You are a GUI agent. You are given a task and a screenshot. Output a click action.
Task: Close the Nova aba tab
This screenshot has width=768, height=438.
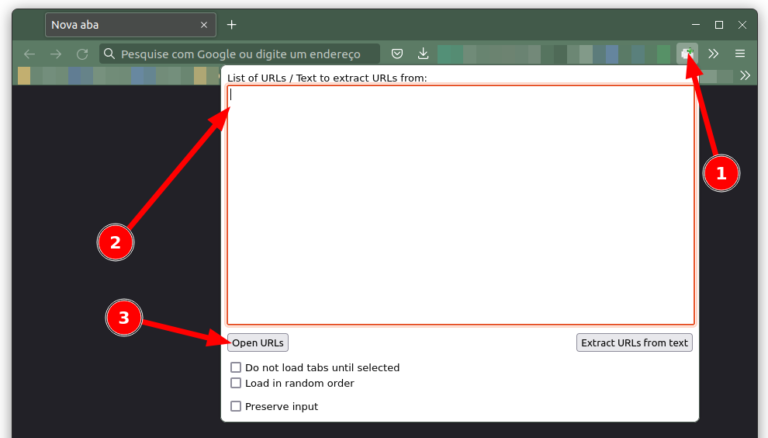204,24
